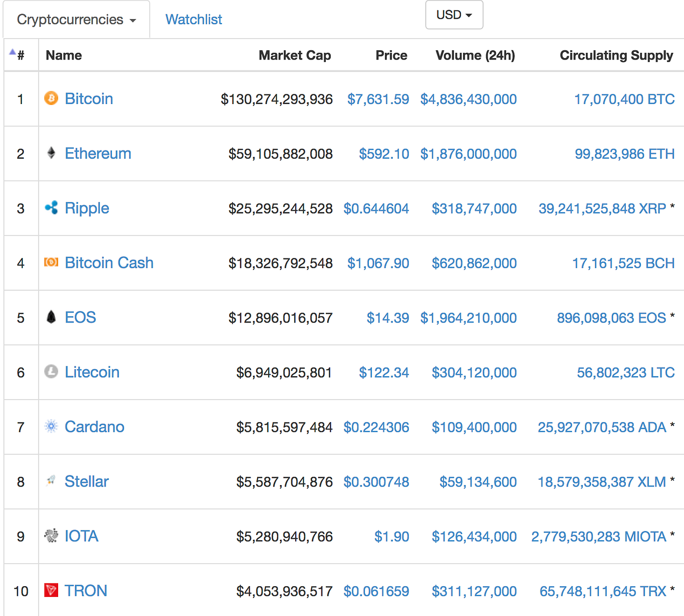Click TRON price $0.061659

[x=376, y=592]
